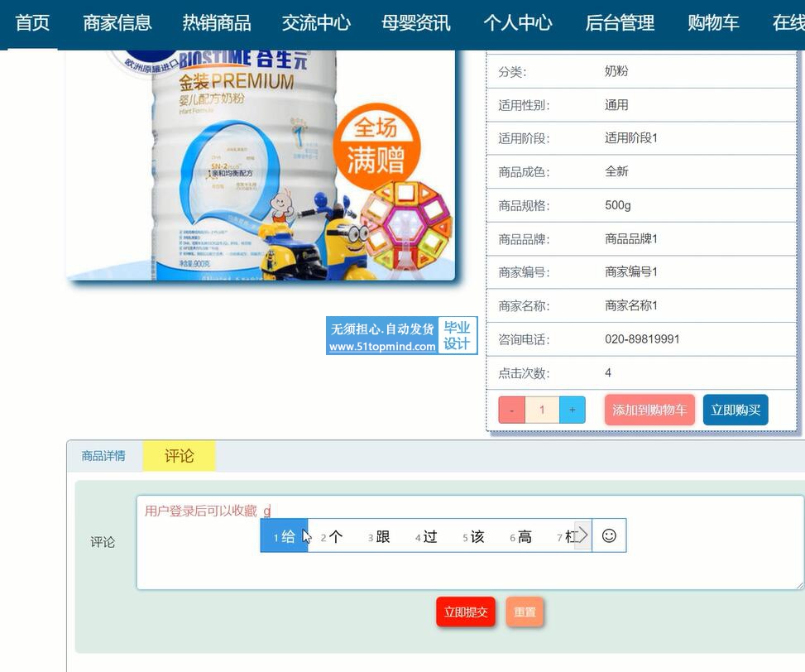Open 后台管理 in the nav bar
The width and height of the screenshot is (805, 672).
pyautogui.click(x=620, y=23)
